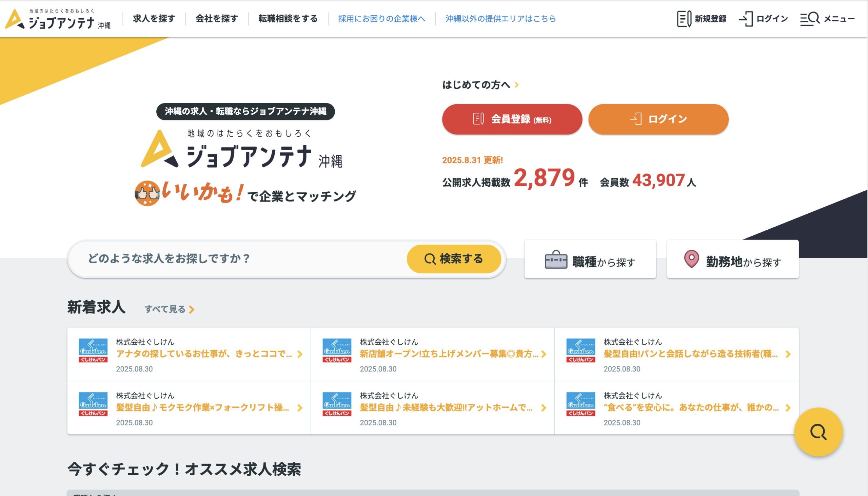Focus the どのような求人をお探しですか search field
The width and height of the screenshot is (868, 496).
point(238,259)
